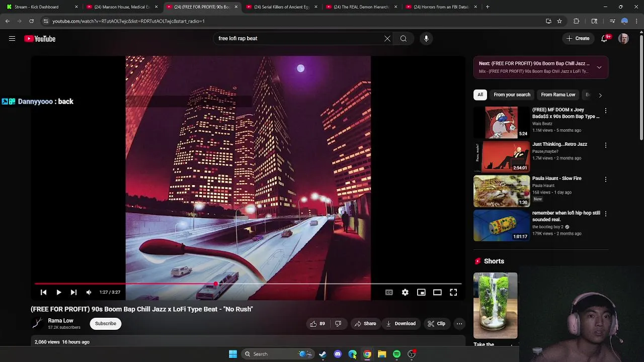Switch to Horrors From an FBI Database tab
The image size is (644, 362).
441,7
